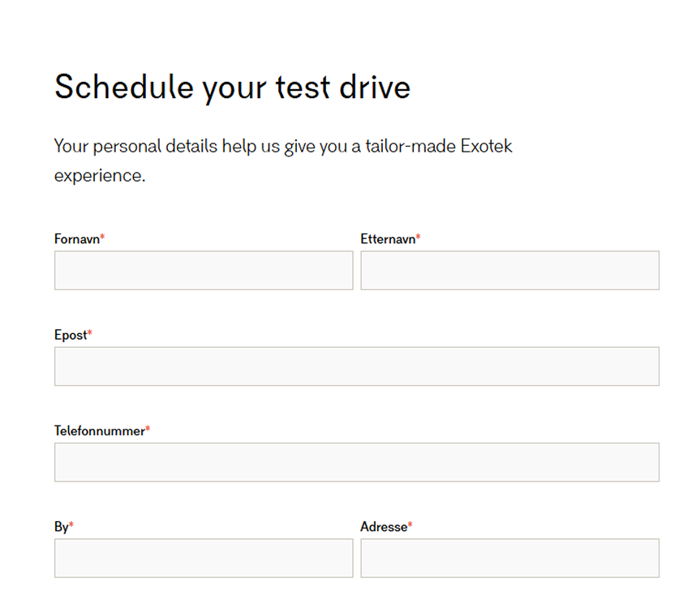This screenshot has height=612, width=700.
Task: Click the "Schedule your test drive" heading
Action: point(232,87)
